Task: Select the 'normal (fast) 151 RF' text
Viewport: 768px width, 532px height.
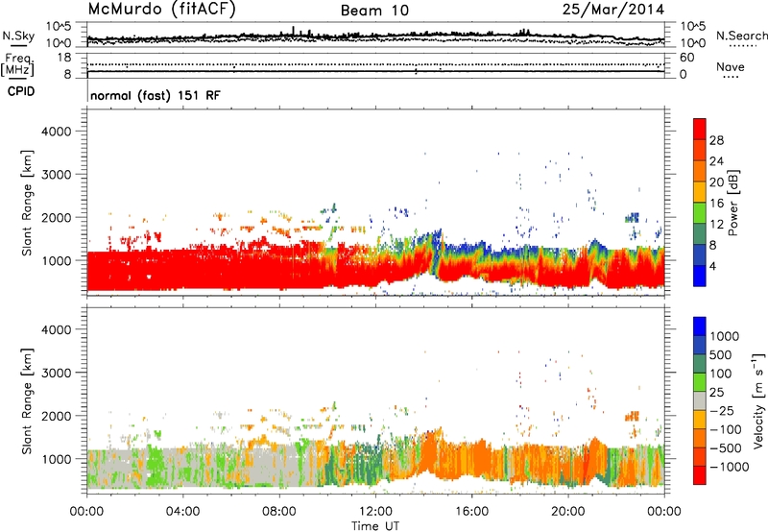Action: pyautogui.click(x=156, y=95)
